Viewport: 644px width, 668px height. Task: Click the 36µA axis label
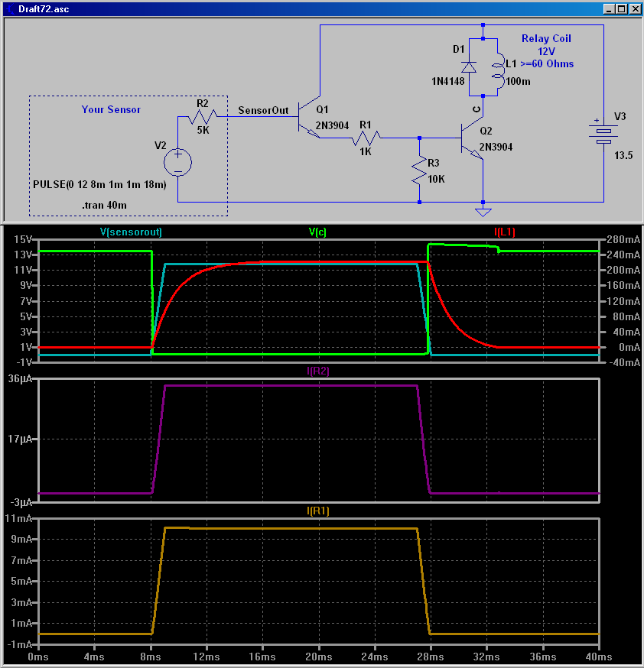20,379
